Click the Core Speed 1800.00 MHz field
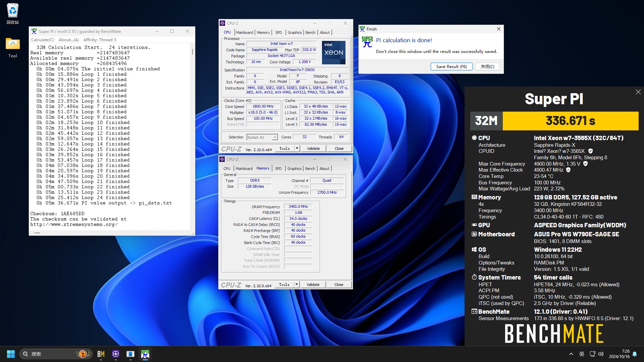The image size is (644, 362). pos(263,106)
